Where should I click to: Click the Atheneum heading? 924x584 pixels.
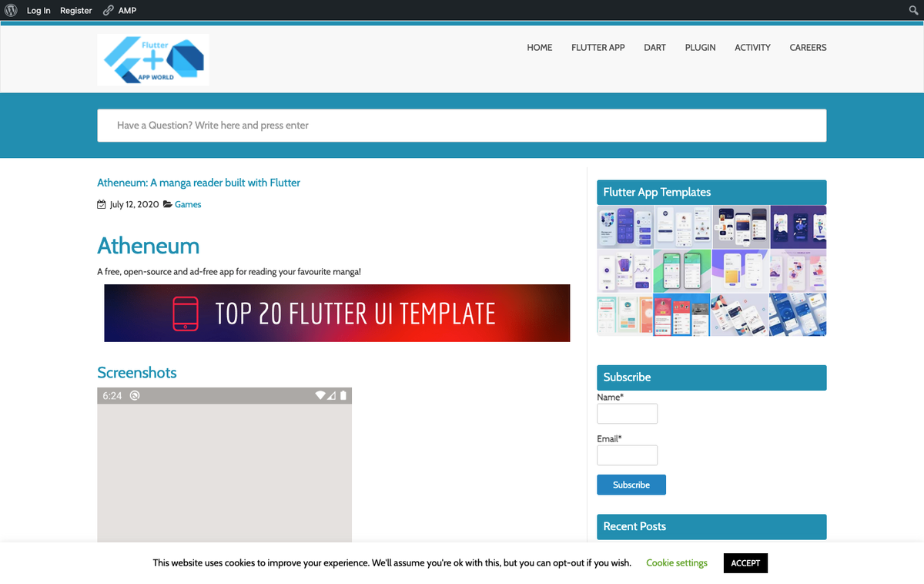tap(149, 246)
